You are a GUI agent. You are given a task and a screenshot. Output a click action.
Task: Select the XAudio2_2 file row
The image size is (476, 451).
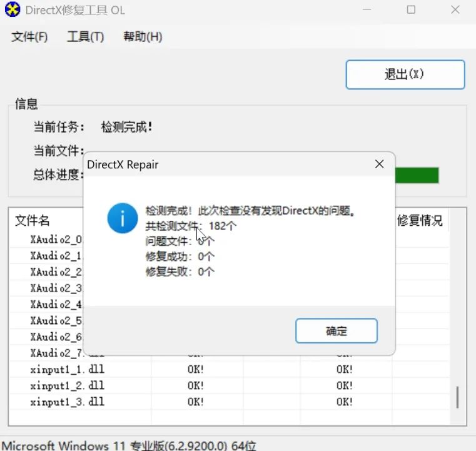[x=56, y=271]
